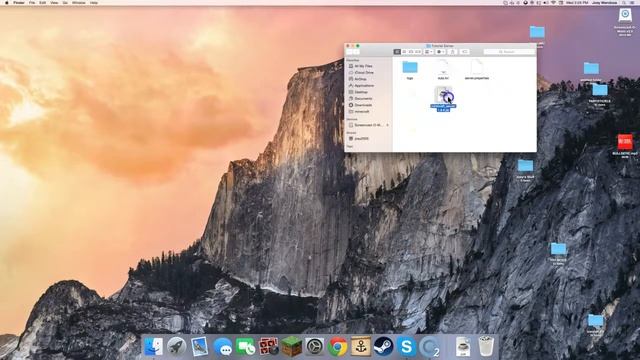Screen dimensions: 640x360
Task: Click inside the Finder search field
Action: [x=509, y=52]
